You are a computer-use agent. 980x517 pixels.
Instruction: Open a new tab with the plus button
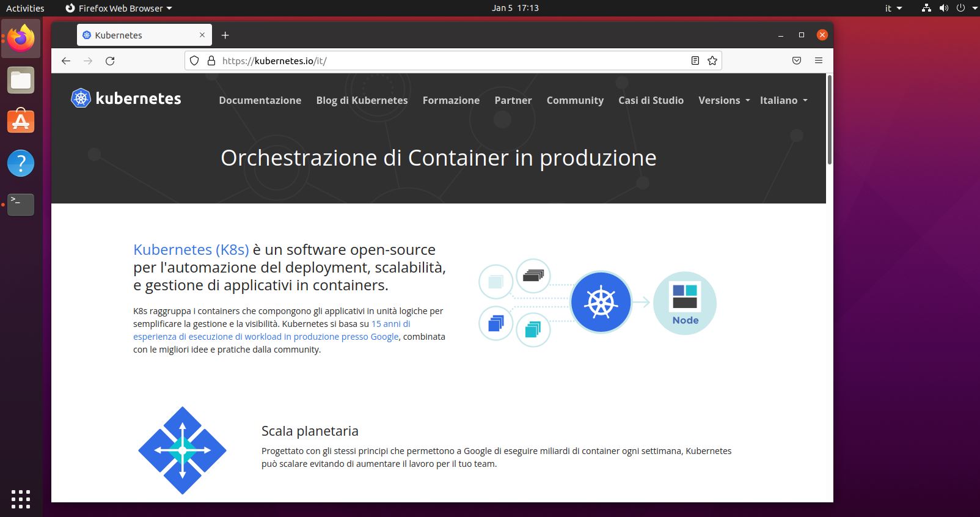pos(225,35)
